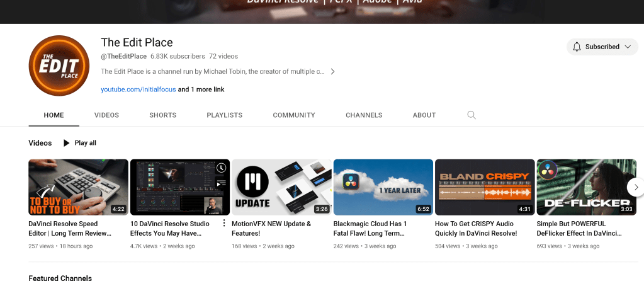Click the notification bell icon in Subscribed button
This screenshot has height=281, width=644.
(x=577, y=47)
